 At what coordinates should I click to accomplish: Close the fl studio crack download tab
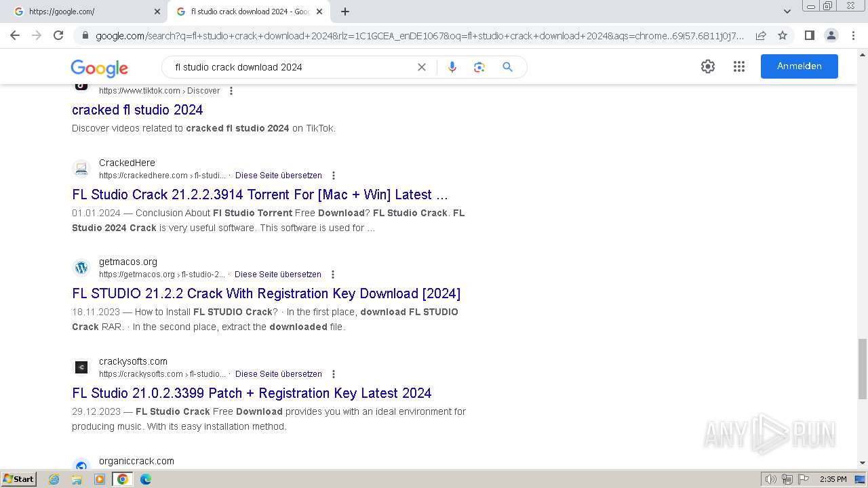point(319,12)
